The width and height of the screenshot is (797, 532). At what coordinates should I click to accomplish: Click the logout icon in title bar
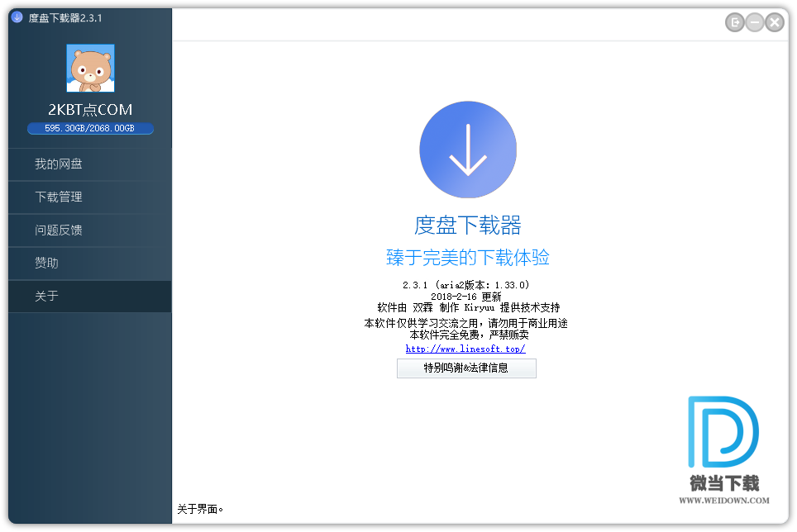(x=735, y=22)
